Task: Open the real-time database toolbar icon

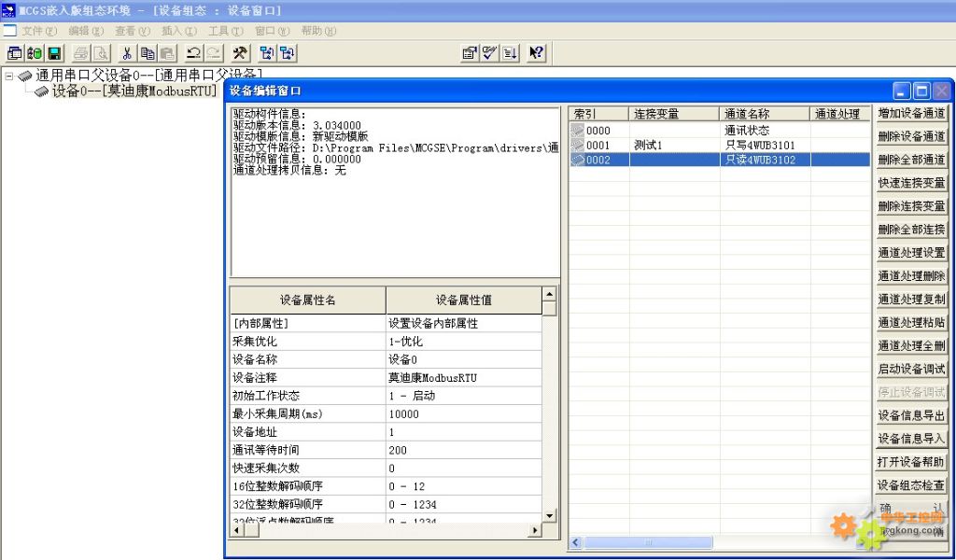Action: (x=35, y=53)
